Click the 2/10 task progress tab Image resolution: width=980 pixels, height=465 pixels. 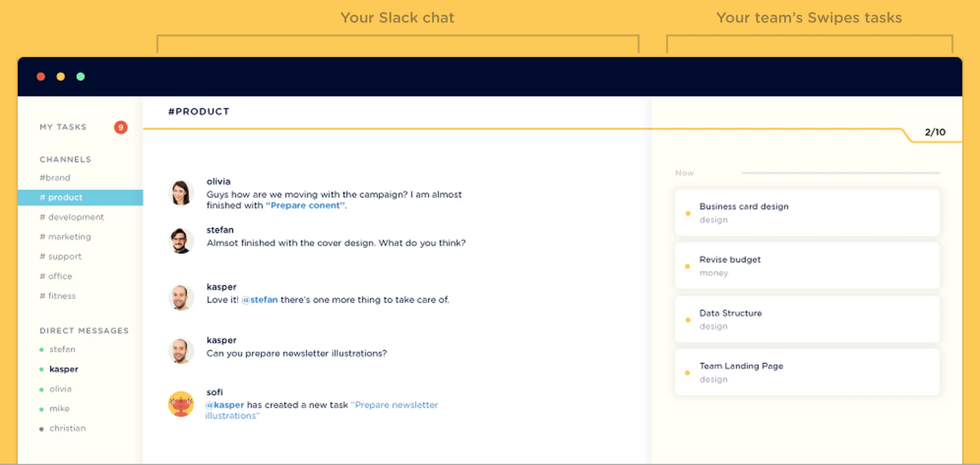[x=935, y=132]
